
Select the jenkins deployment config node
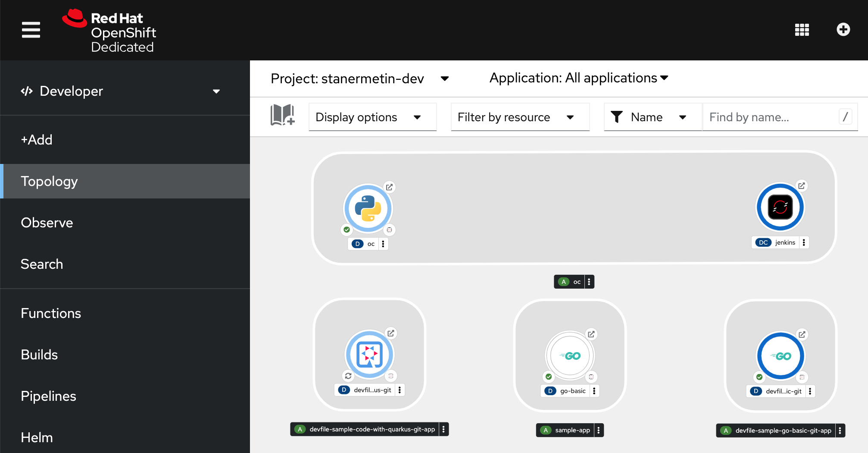780,208
